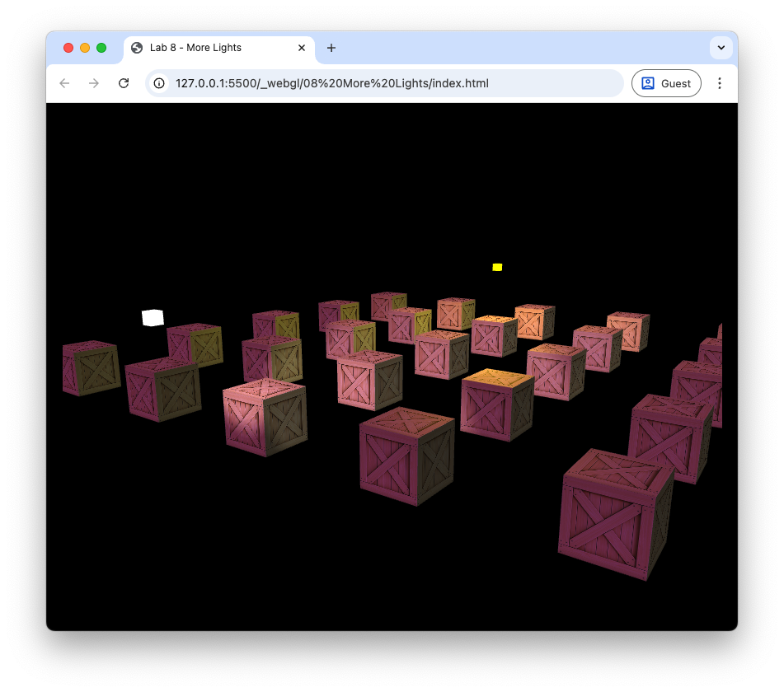Open a new tab with plus icon
This screenshot has height=692, width=784.
(x=331, y=48)
